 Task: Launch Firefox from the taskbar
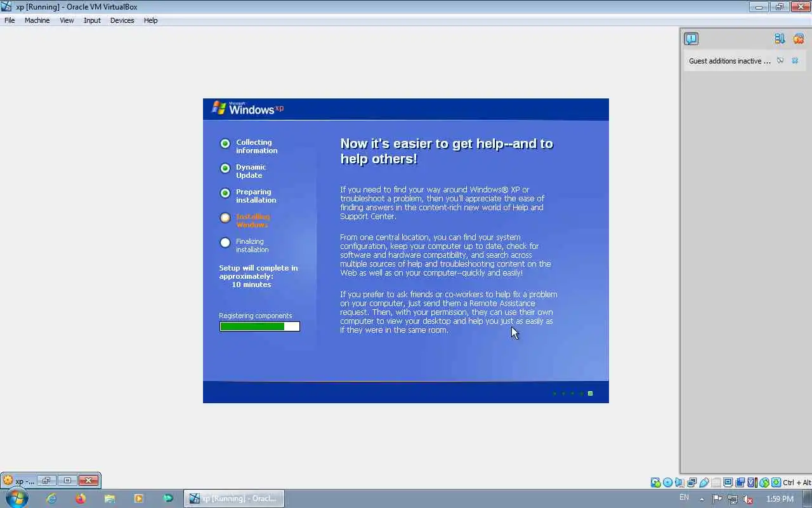81,498
